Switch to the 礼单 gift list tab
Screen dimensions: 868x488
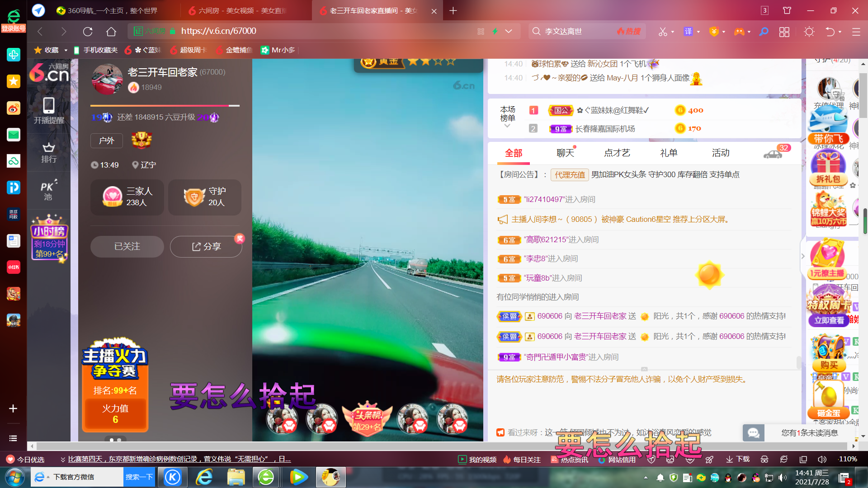669,153
